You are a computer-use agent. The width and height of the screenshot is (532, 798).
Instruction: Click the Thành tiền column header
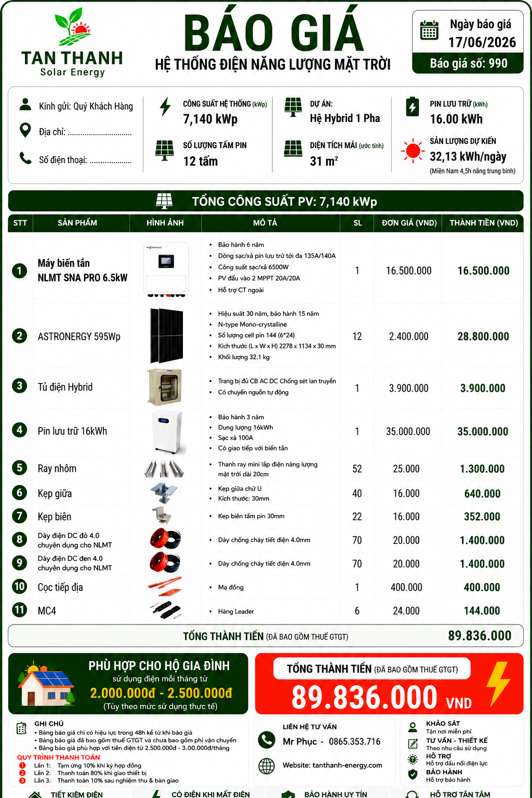click(484, 223)
